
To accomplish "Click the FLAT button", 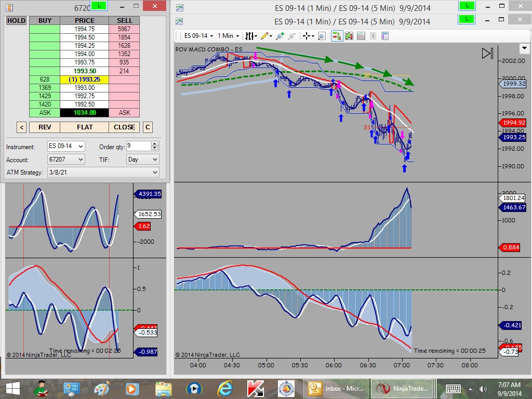I will pos(85,127).
